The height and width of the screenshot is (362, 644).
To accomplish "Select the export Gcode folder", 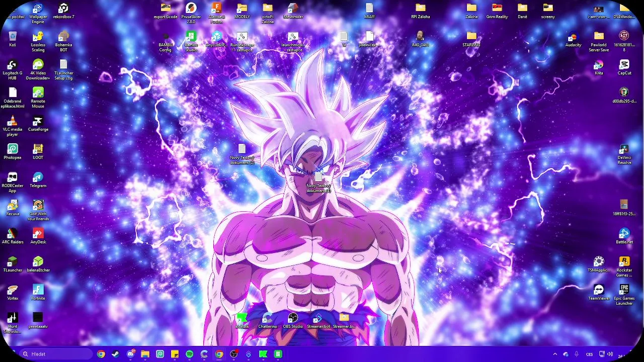I will click(166, 11).
